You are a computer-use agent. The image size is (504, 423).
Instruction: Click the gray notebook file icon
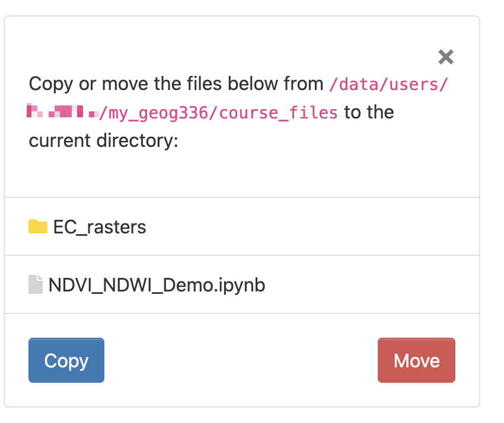(x=36, y=284)
